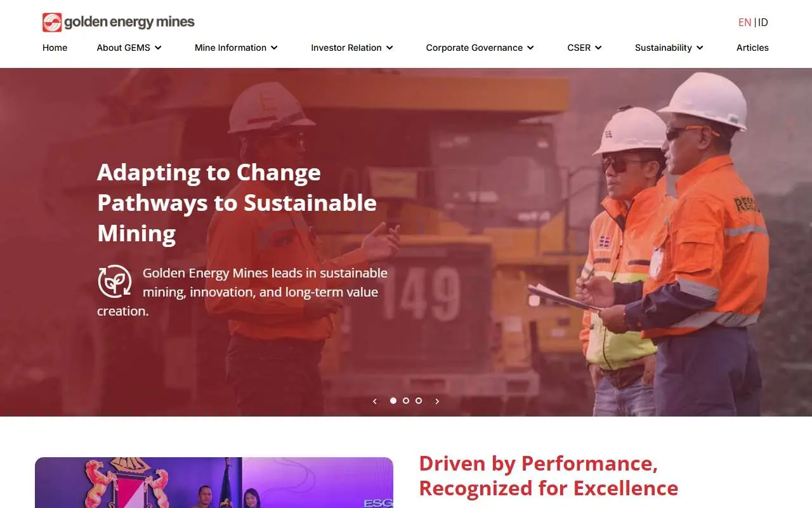
Task: Open the Articles menu item
Action: click(x=752, y=48)
